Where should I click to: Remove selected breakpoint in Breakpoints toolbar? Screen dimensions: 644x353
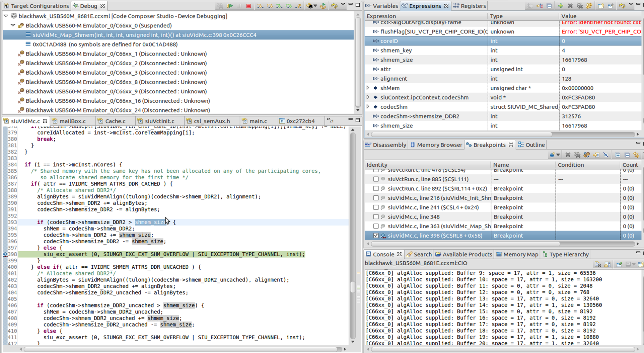(568, 155)
